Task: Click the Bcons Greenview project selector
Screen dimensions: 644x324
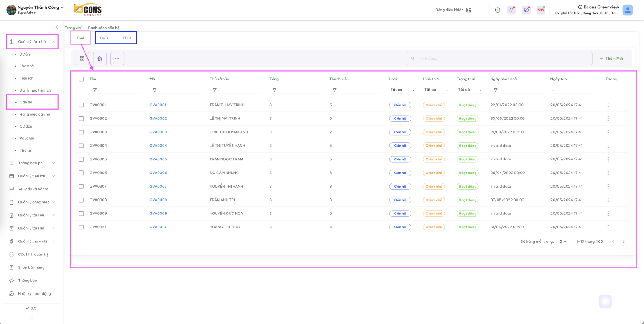Action: 598,7
